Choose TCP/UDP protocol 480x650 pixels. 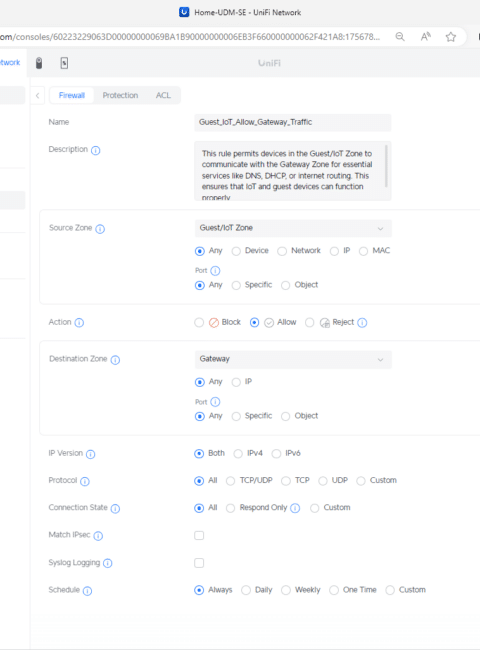click(230, 481)
